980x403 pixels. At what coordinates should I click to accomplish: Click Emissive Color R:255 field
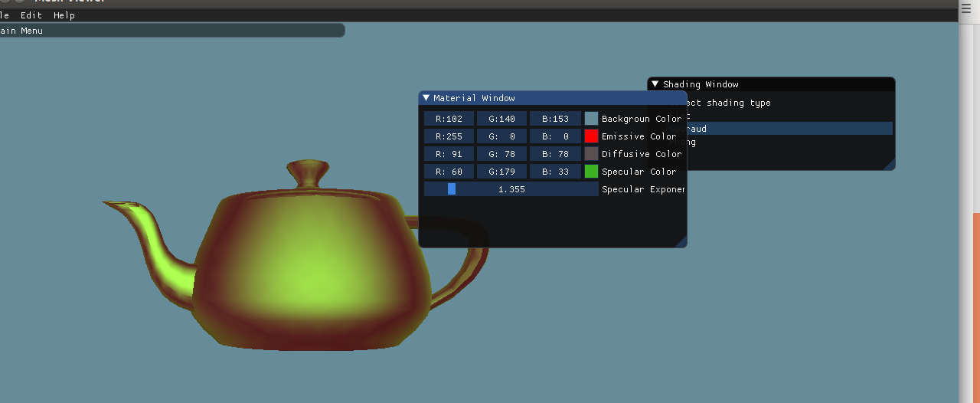449,136
